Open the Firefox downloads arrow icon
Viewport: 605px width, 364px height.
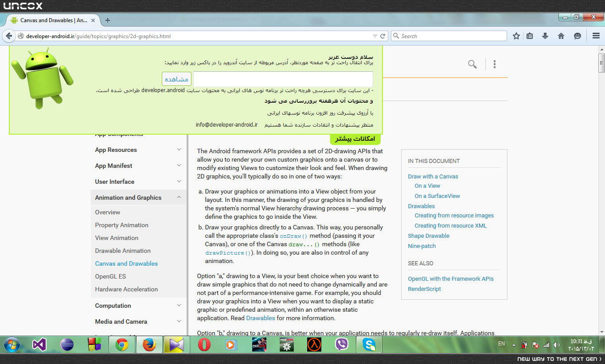[x=545, y=36]
